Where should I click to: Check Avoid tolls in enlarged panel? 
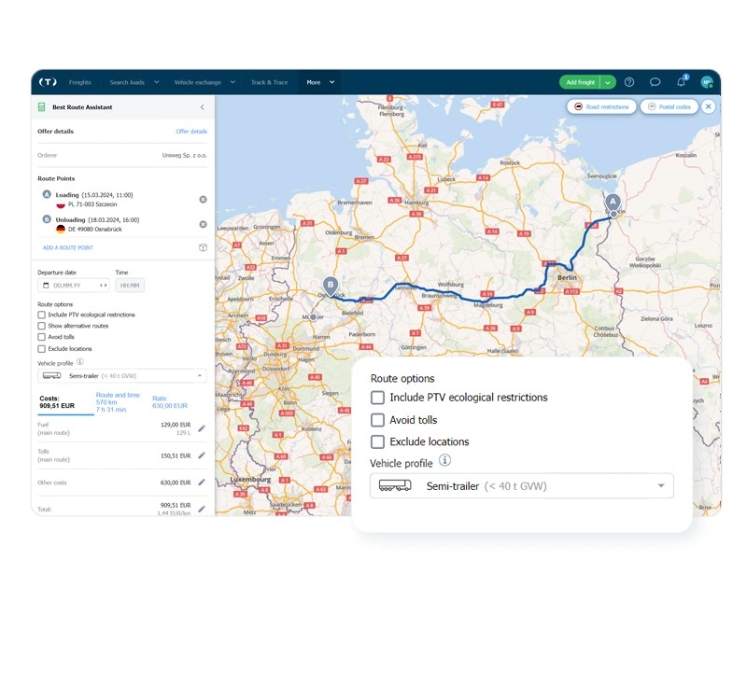pyautogui.click(x=377, y=419)
